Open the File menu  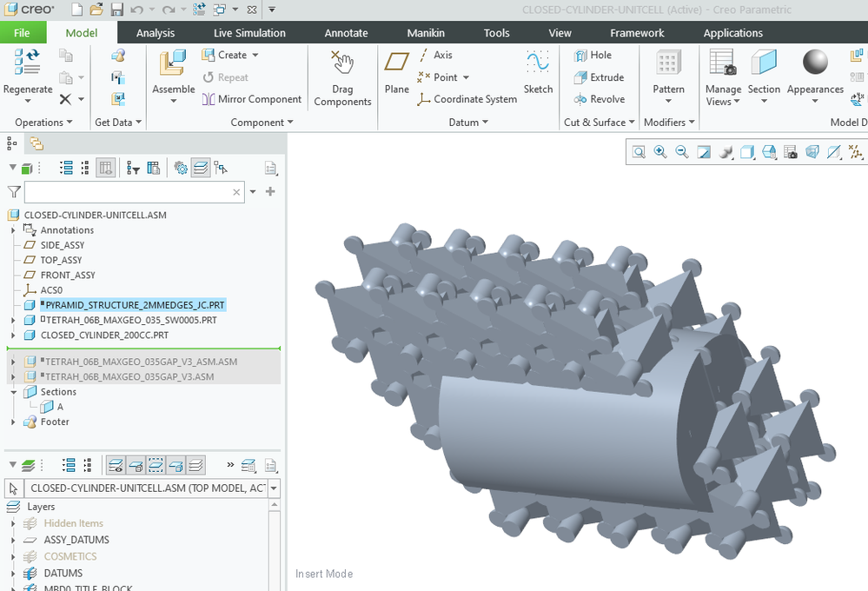coord(22,33)
